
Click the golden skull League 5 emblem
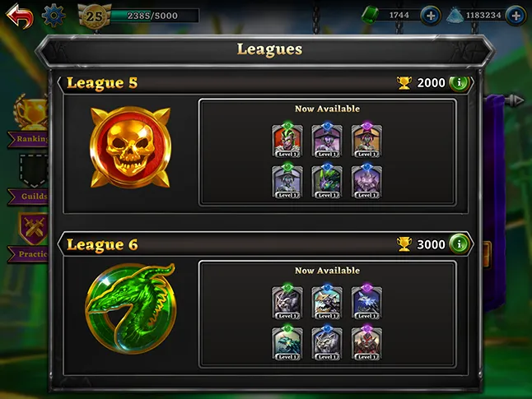click(x=131, y=147)
